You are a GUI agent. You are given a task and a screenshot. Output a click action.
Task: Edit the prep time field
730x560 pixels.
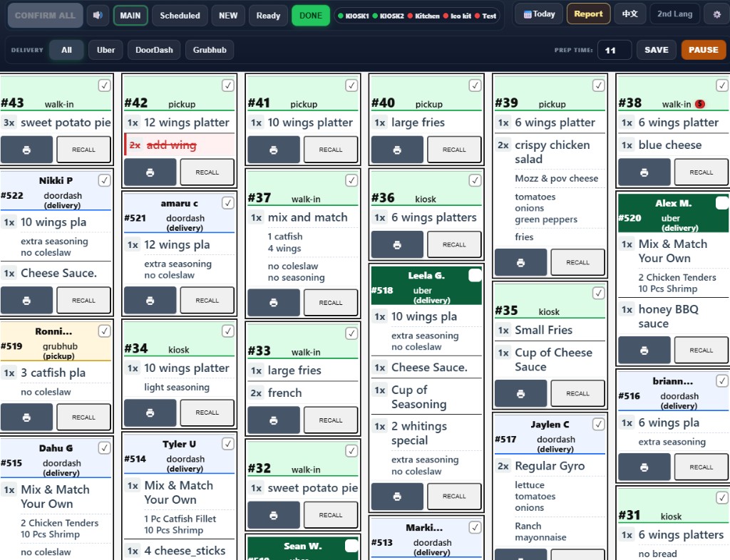[614, 50]
